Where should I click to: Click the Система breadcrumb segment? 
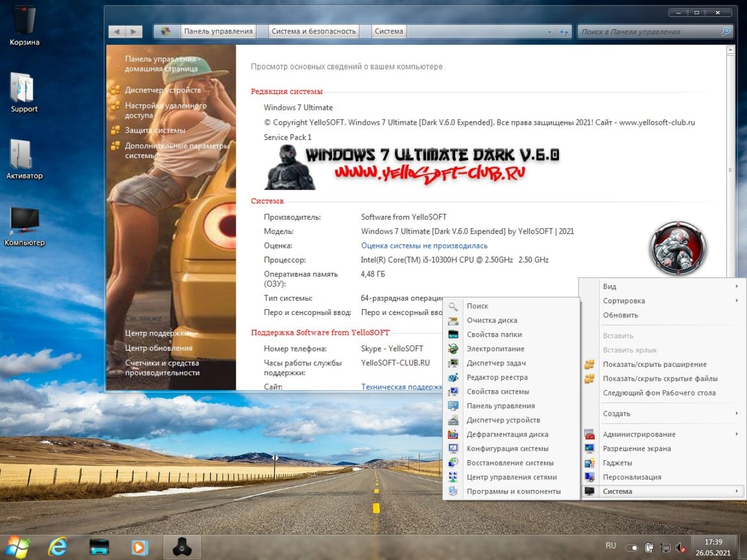pos(389,32)
